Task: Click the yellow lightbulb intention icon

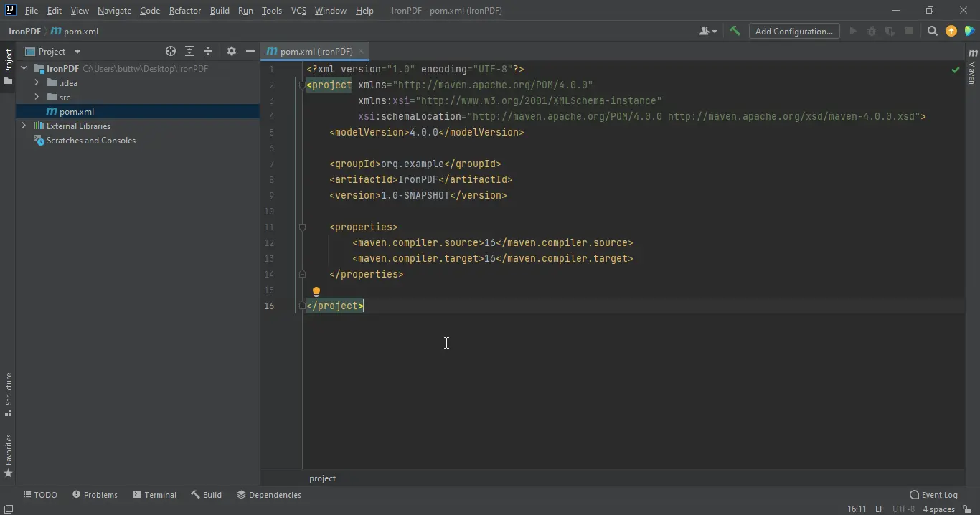Action: click(x=316, y=291)
